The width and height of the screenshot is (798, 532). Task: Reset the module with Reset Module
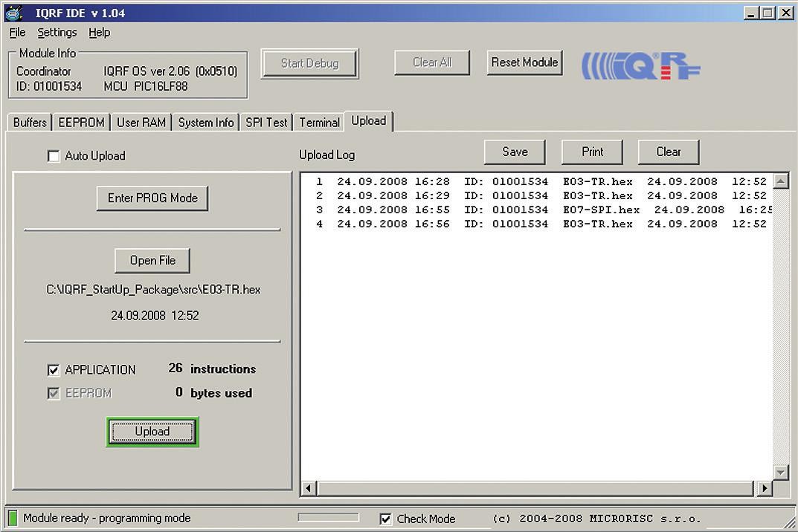pos(525,62)
